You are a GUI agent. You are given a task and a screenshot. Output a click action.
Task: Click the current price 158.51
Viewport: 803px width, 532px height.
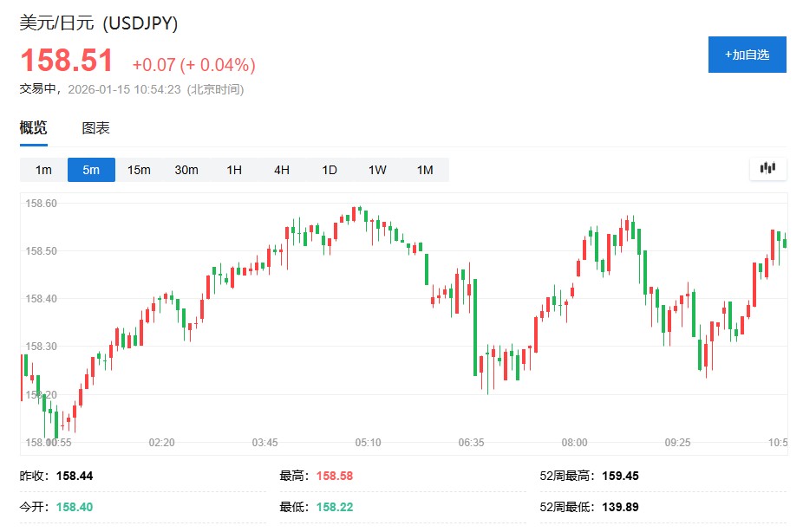tap(67, 62)
